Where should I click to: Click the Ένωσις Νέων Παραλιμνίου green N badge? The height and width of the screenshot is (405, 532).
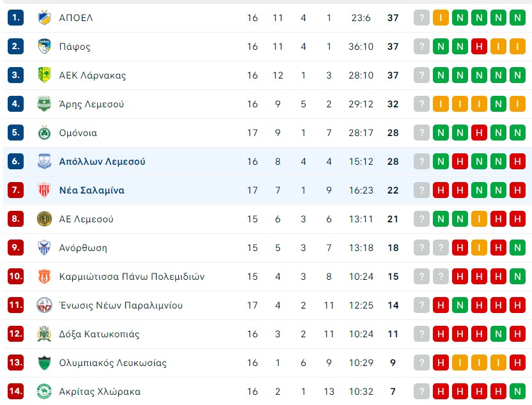[460, 305]
